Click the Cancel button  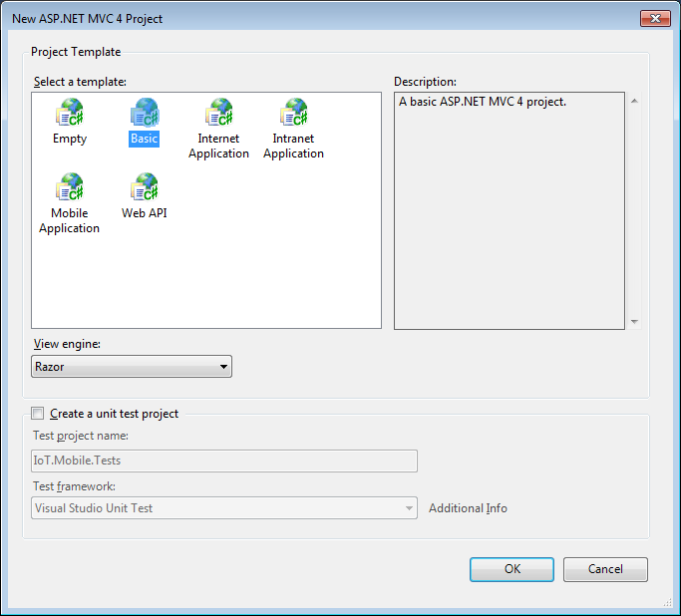pyautogui.click(x=605, y=569)
